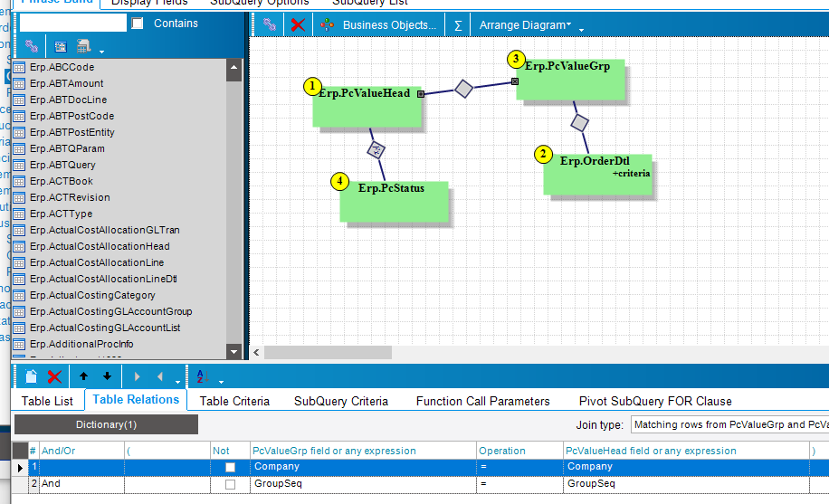Select the Erp.PcValueGrp table node

(570, 80)
